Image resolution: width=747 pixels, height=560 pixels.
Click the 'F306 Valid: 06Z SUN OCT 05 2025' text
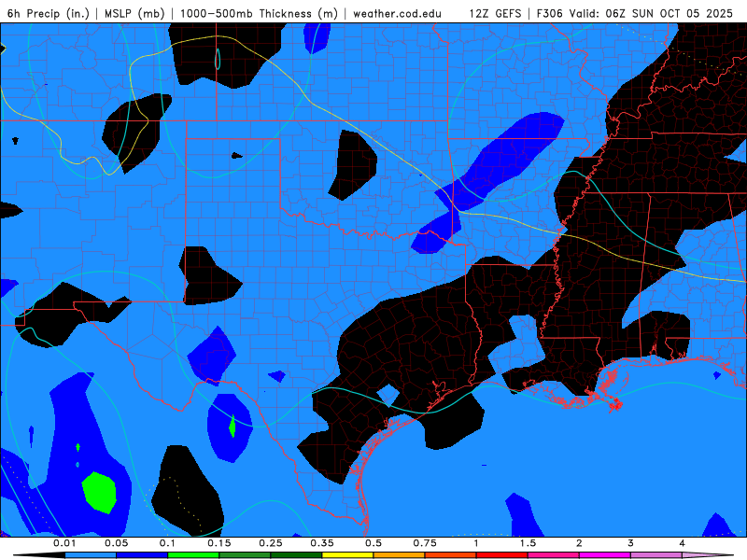[635, 13]
